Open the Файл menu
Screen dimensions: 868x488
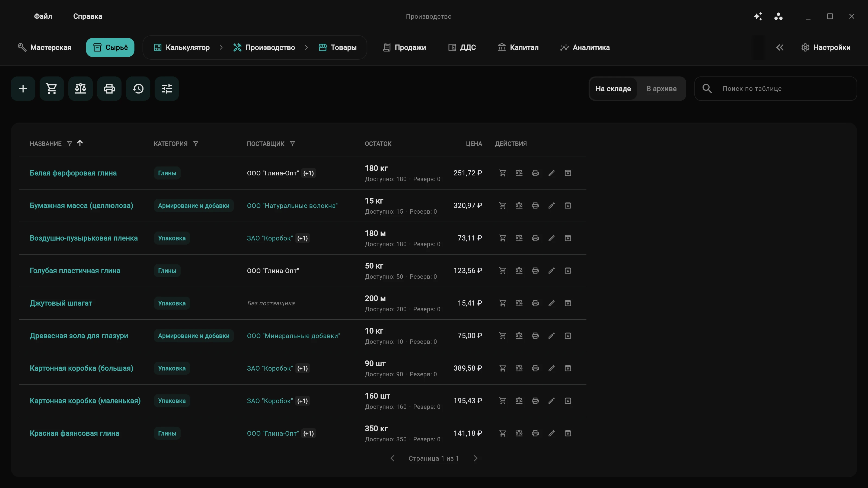pyautogui.click(x=43, y=16)
